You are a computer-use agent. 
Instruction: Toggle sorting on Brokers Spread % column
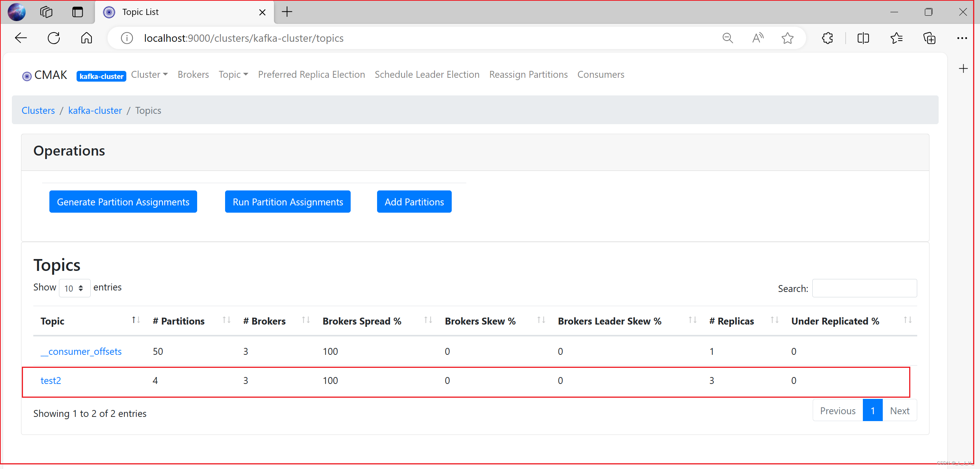tap(428, 320)
